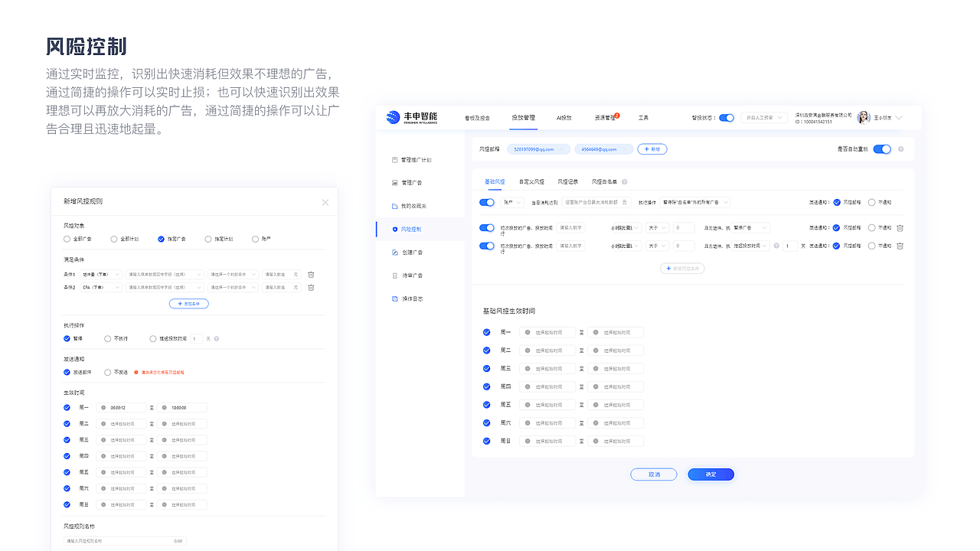Open the 投放管理 top menu

pos(524,118)
